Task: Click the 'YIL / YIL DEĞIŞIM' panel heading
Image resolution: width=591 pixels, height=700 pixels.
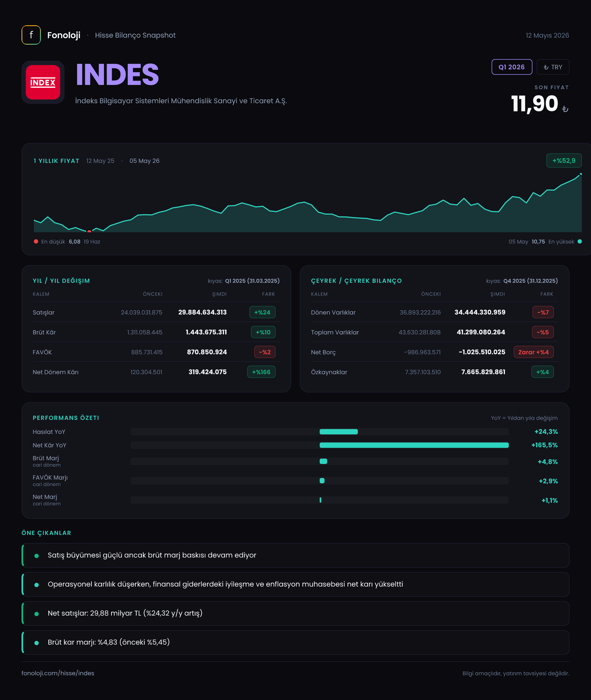Action: 61,281
